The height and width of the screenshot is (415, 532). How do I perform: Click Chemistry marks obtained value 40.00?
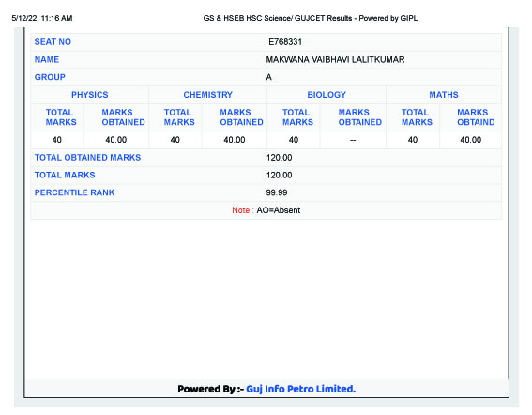click(235, 140)
